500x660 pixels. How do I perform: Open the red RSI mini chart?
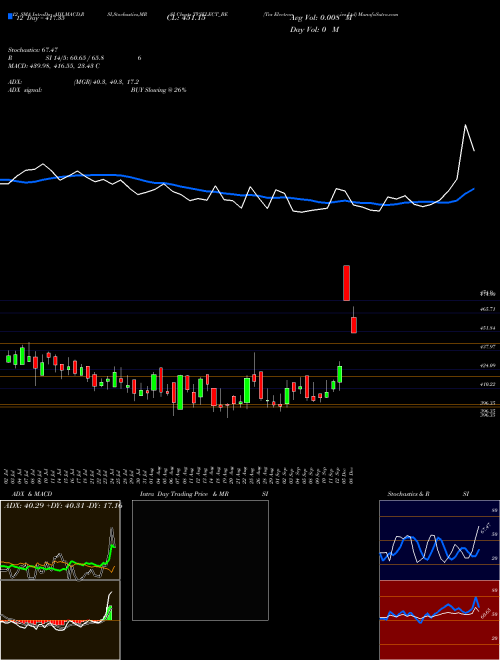[x=439, y=620]
